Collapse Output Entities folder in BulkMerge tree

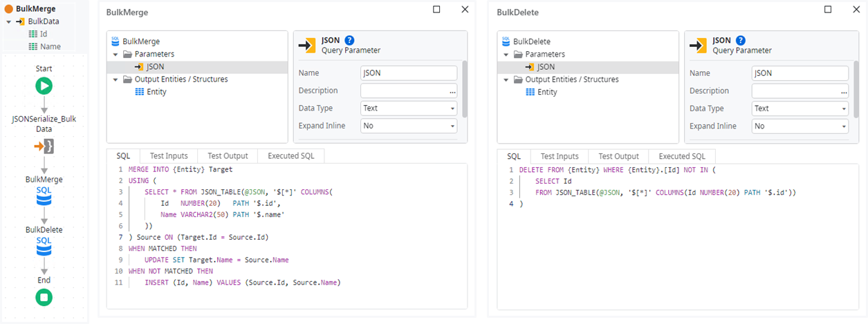(x=116, y=79)
